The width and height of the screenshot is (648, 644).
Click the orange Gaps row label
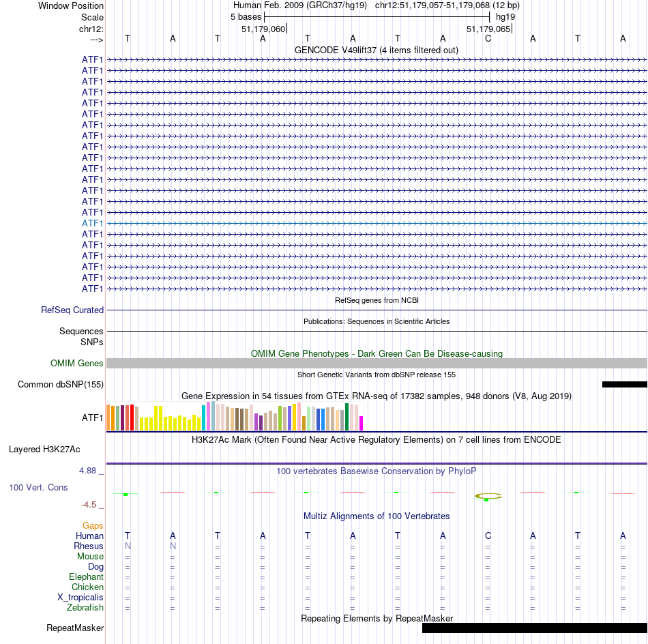[x=93, y=525]
